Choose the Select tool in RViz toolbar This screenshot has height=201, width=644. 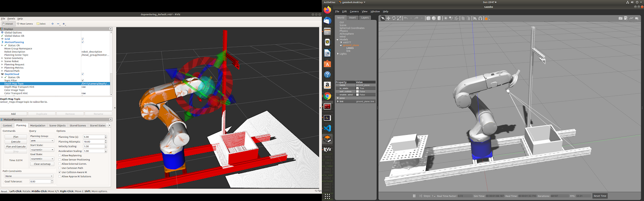pyautogui.click(x=41, y=24)
